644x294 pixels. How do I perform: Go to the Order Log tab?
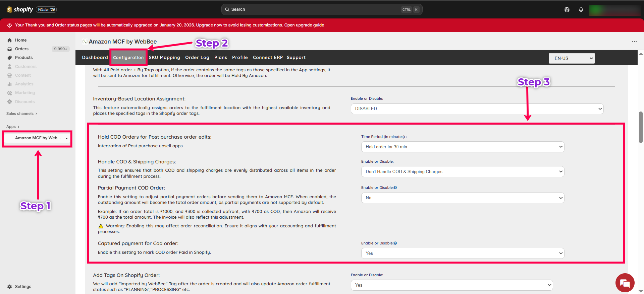point(197,58)
